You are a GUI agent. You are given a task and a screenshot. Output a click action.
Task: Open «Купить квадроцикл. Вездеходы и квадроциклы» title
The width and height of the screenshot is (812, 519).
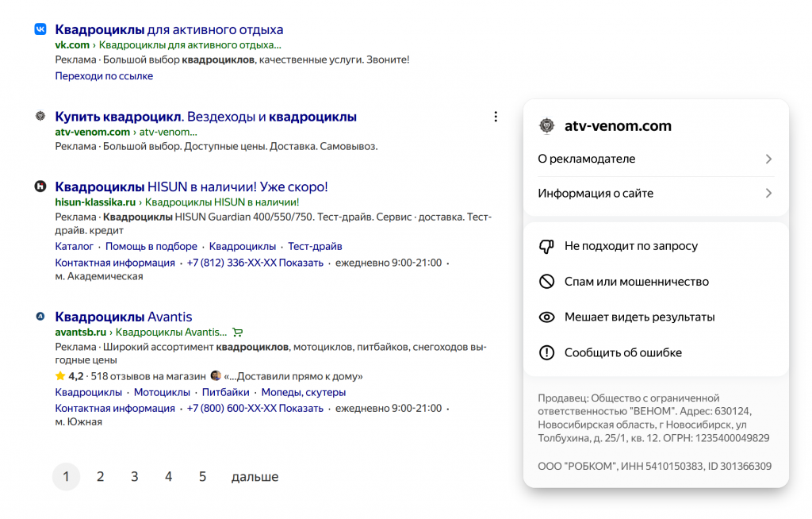205,117
